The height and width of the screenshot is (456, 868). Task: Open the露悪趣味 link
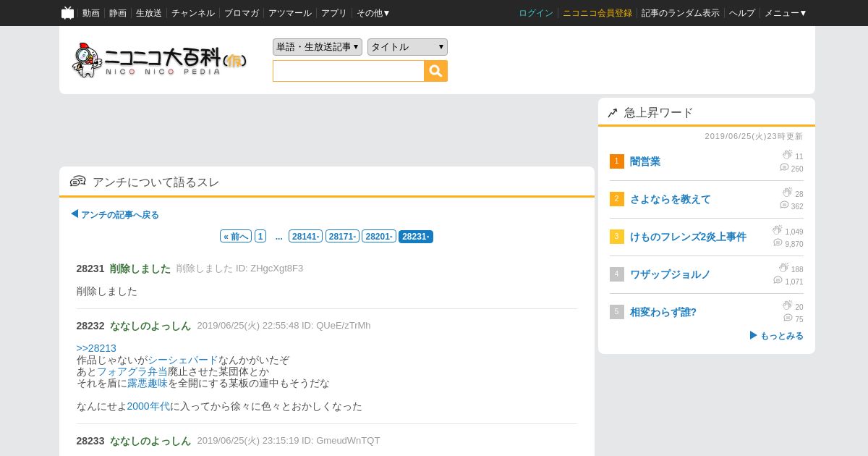click(148, 383)
